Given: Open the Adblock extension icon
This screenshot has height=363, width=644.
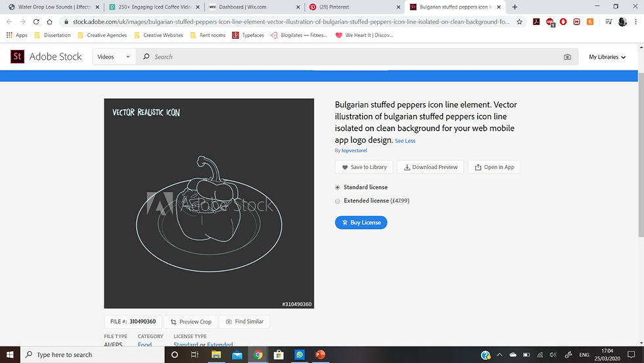Looking at the screenshot, I should tap(550, 22).
